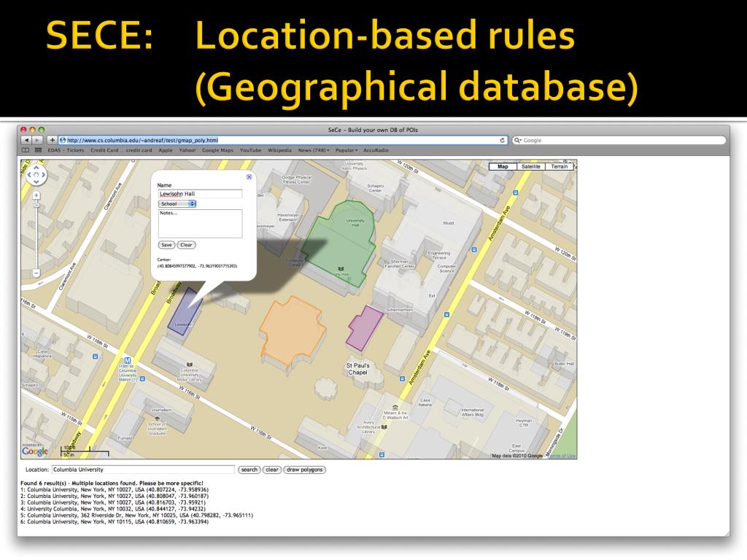Pan the map down with the arrow
The width and height of the screenshot is (747, 560).
pyautogui.click(x=36, y=182)
